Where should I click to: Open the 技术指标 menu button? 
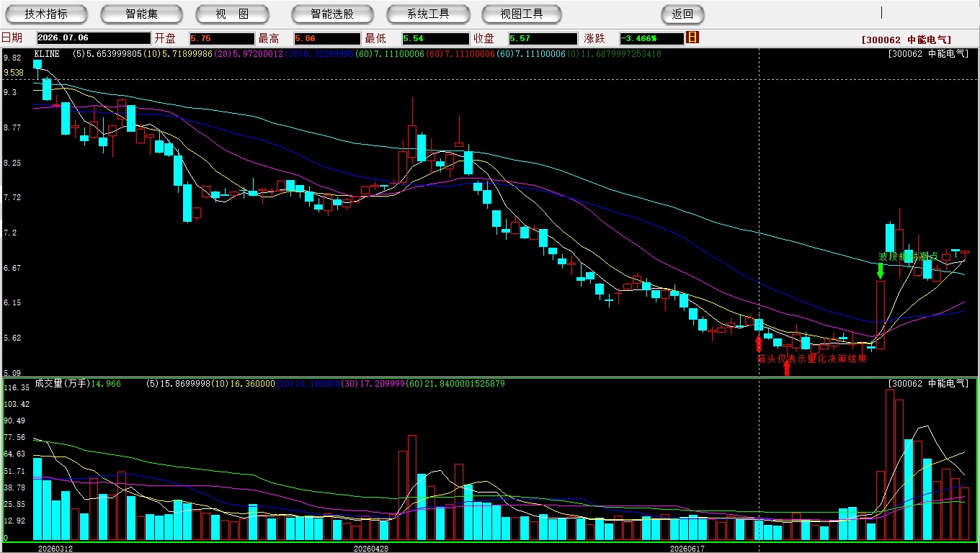[46, 14]
